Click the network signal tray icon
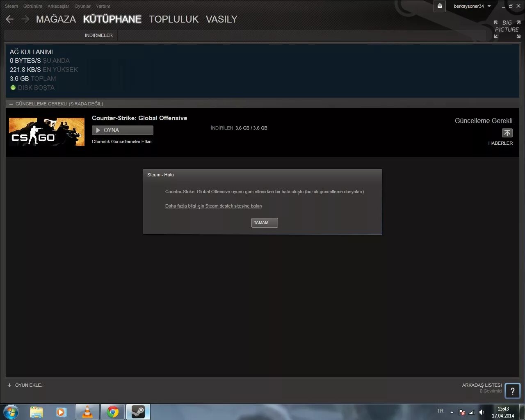The width and height of the screenshot is (525, 420). tap(472, 412)
